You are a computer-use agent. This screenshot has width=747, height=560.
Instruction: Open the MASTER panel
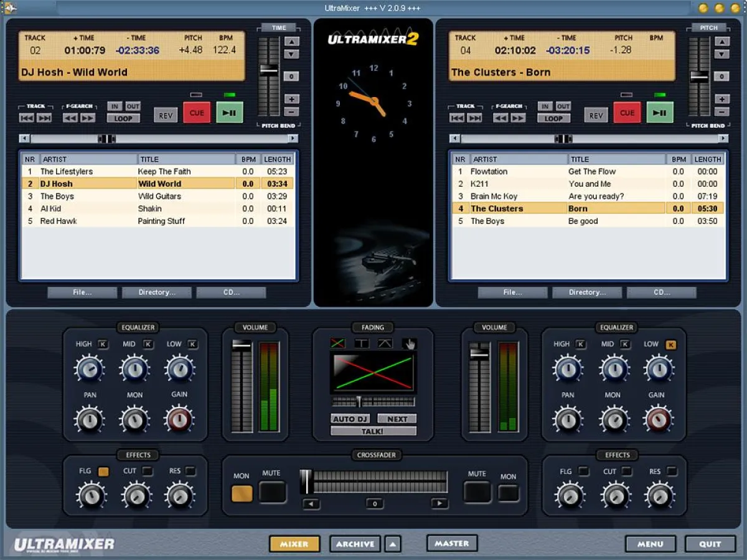coord(451,543)
